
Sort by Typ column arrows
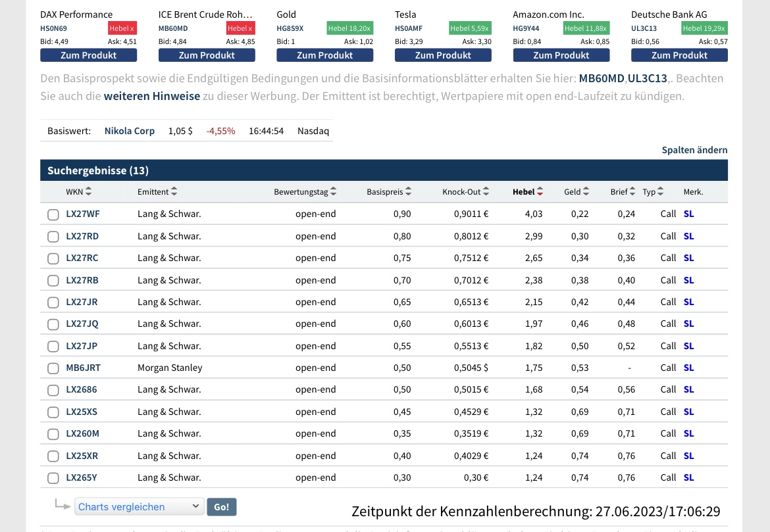(x=661, y=192)
